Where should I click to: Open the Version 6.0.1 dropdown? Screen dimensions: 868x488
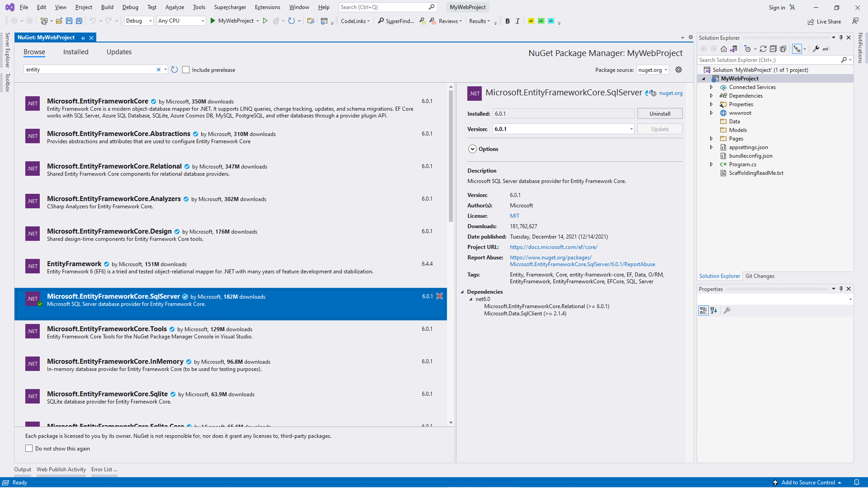click(632, 129)
